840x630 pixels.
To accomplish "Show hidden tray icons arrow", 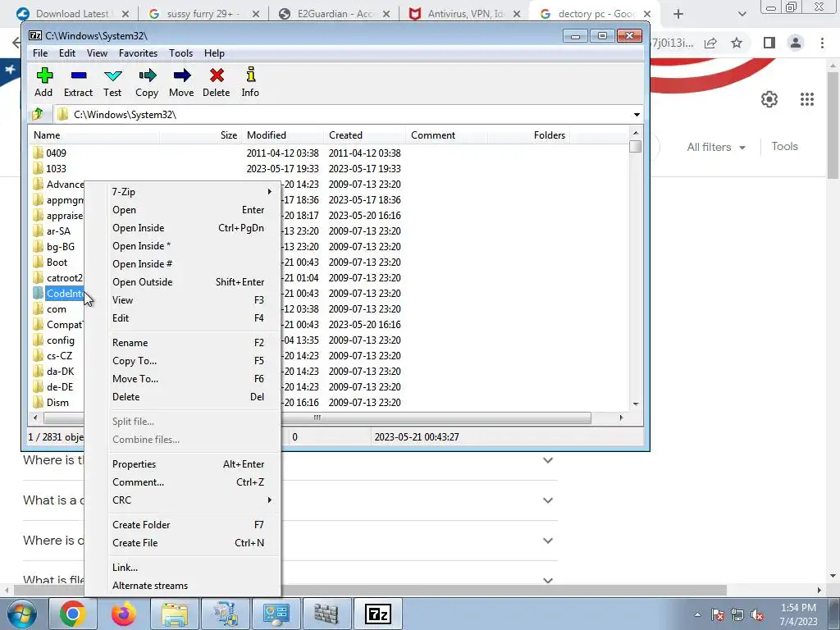I will pos(697,615).
